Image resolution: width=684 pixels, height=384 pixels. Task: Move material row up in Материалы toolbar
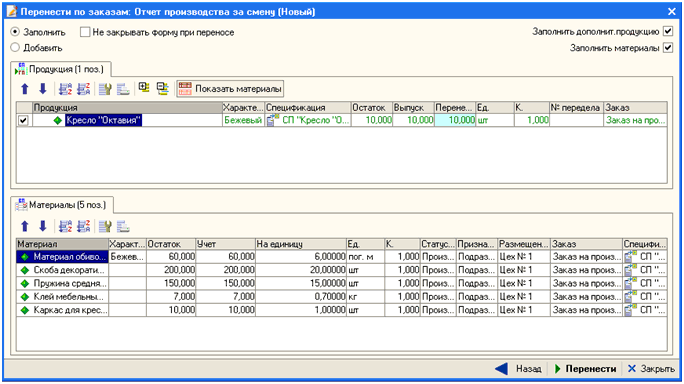pyautogui.click(x=25, y=226)
